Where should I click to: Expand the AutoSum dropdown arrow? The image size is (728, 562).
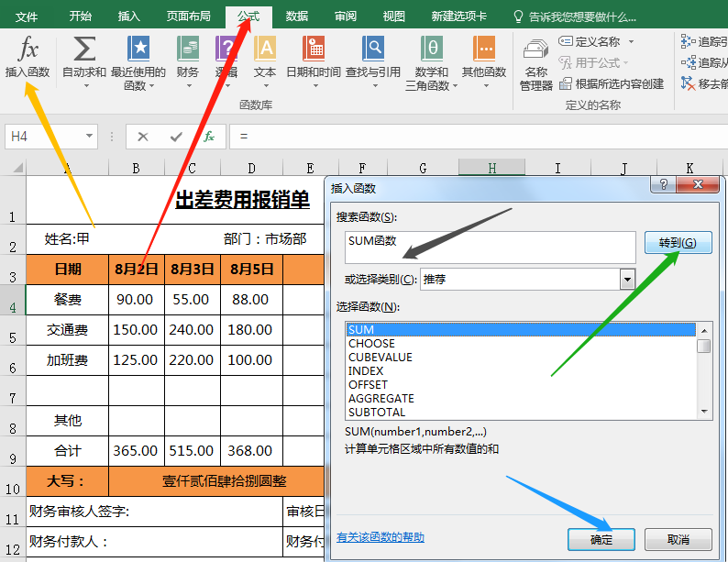86,86
